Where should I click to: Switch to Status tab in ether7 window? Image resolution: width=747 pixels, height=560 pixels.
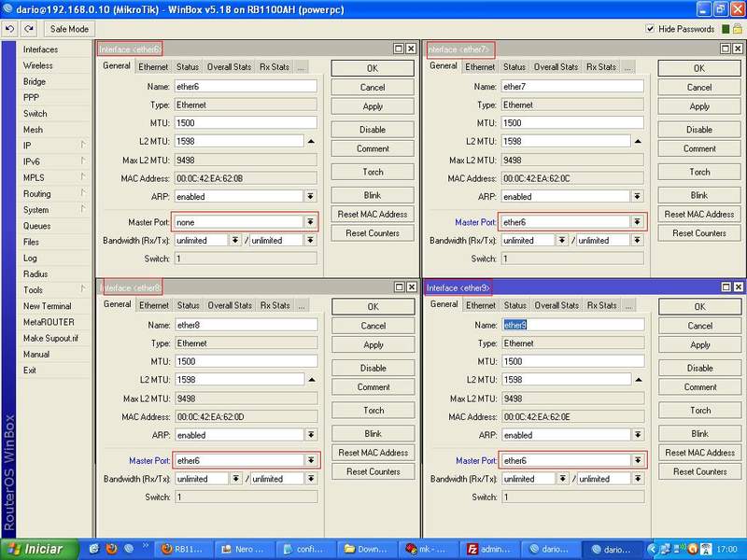[x=514, y=66]
